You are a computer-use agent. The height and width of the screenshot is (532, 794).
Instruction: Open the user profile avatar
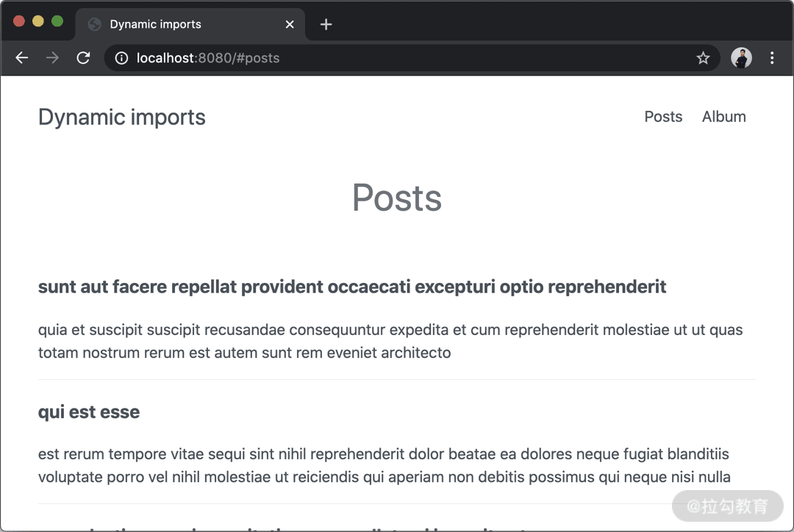point(741,58)
